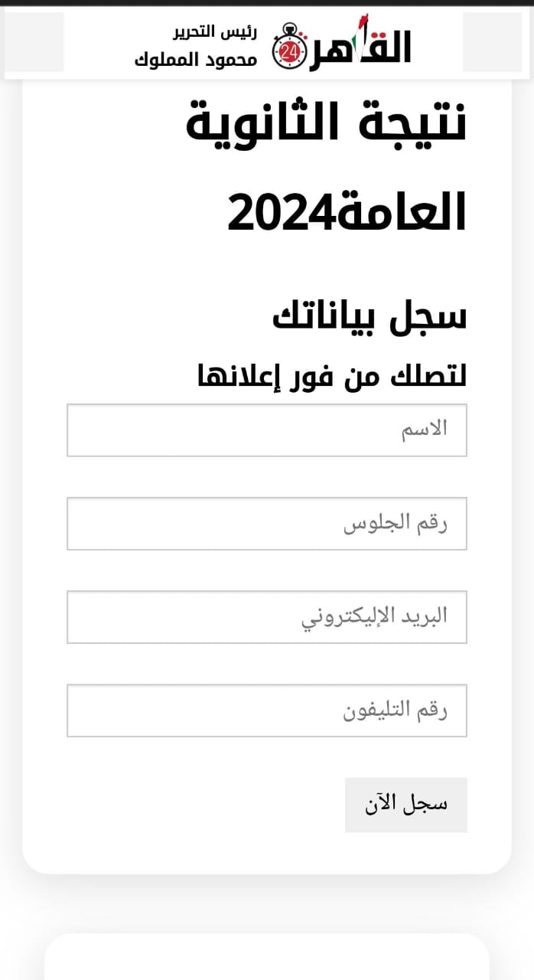Image resolution: width=534 pixels, height=980 pixels.
Task: Tap the name محمود المملوك in header
Action: click(x=196, y=60)
